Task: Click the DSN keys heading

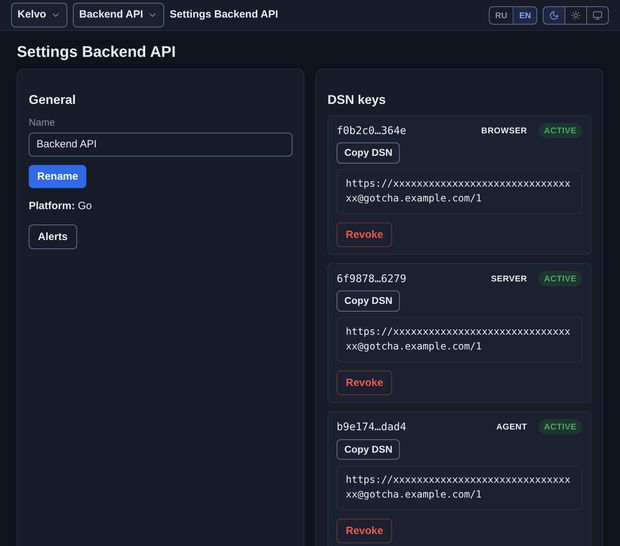Action: coord(356,100)
